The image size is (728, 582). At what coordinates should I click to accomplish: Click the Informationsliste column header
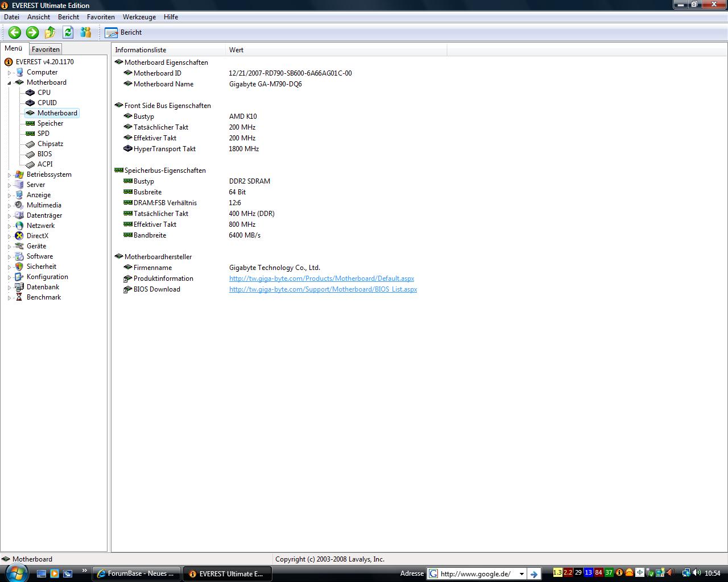click(x=168, y=50)
